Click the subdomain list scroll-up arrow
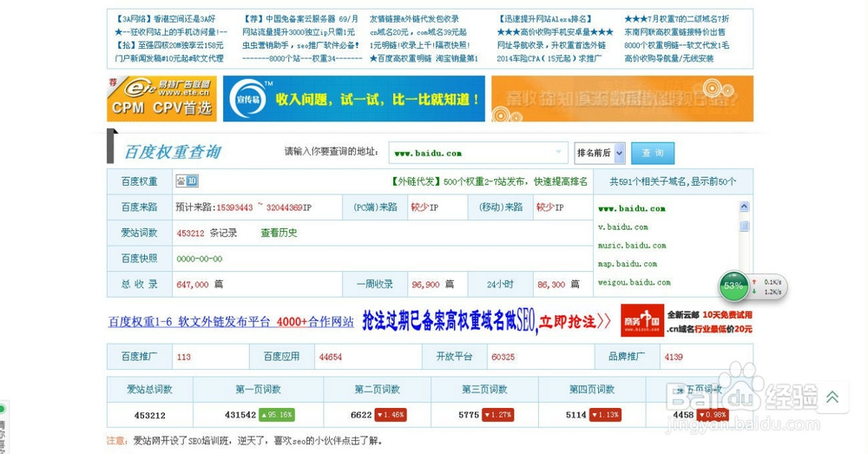Screen dimensions: 868x454 pos(744,207)
